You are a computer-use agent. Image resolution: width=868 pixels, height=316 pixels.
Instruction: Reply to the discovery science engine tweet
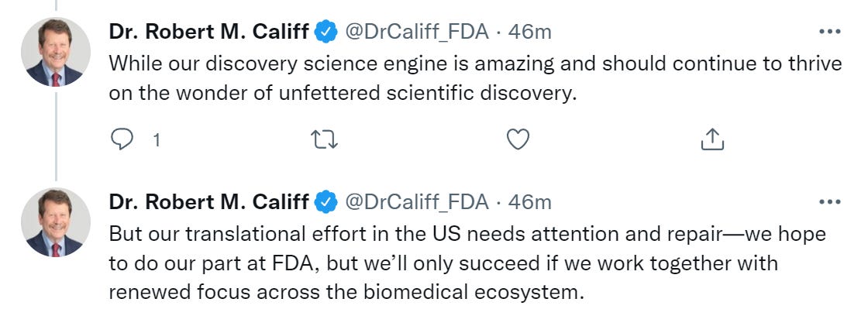(122, 139)
